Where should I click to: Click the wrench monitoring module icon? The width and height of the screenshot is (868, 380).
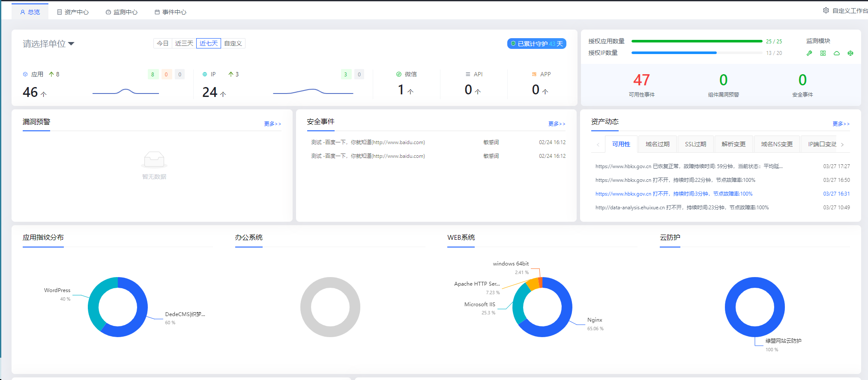coord(809,53)
